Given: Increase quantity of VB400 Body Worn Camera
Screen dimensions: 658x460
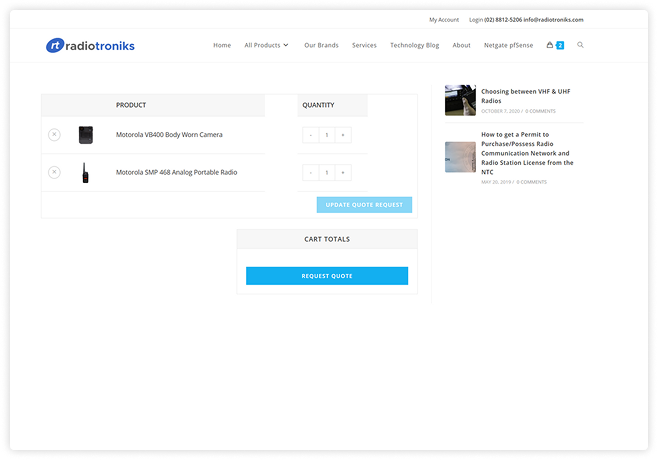Looking at the screenshot, I should 343,135.
